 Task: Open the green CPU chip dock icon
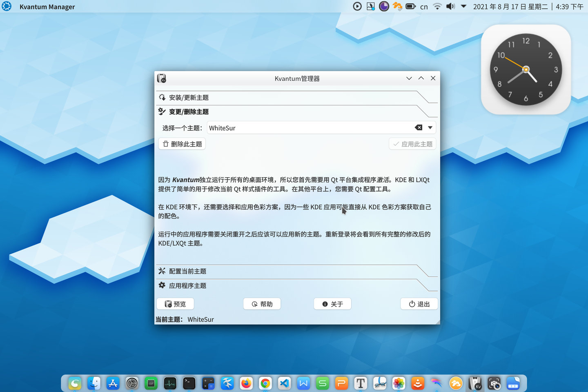click(151, 383)
